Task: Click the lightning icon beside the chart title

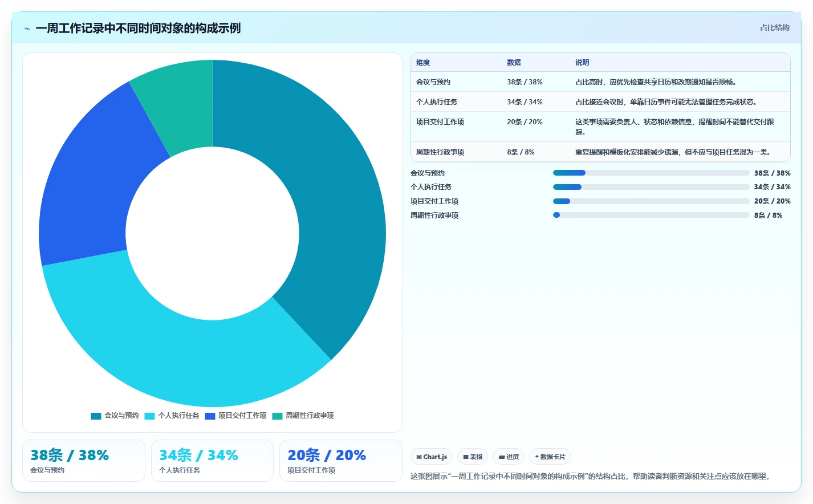Action: 27,29
